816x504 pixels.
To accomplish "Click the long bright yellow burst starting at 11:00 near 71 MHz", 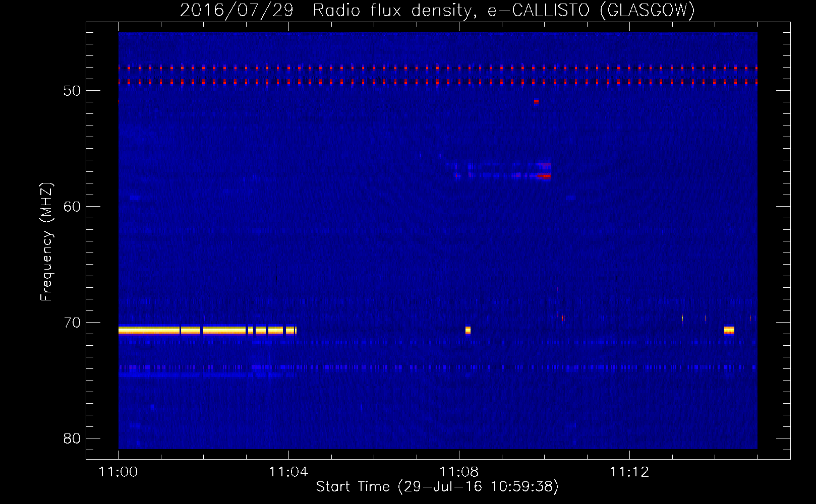I will (x=207, y=331).
